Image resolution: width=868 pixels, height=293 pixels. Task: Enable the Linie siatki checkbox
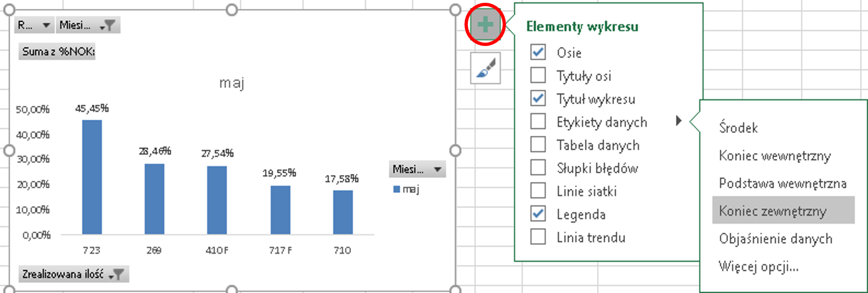(x=538, y=191)
